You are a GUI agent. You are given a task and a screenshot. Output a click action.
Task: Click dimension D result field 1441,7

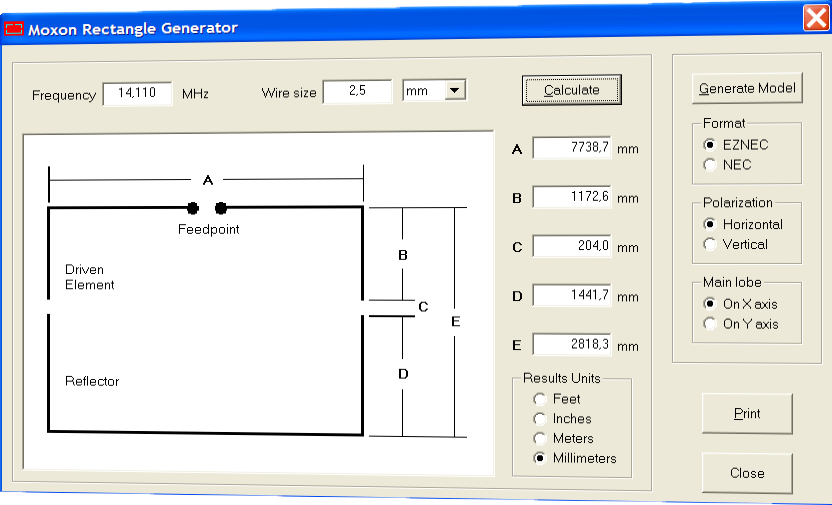click(x=572, y=295)
